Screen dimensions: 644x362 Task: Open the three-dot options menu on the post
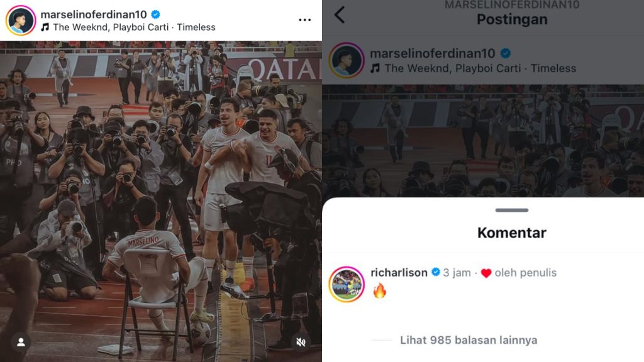[304, 19]
